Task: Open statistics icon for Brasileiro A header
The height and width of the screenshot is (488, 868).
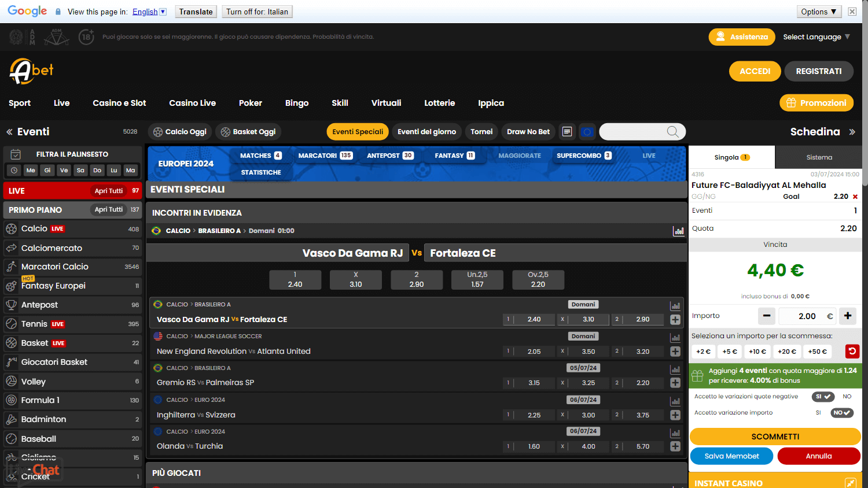Action: point(678,231)
